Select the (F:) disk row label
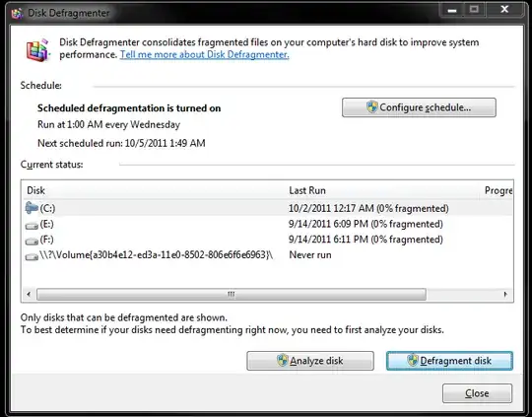This screenshot has height=417, width=532. 47,240
